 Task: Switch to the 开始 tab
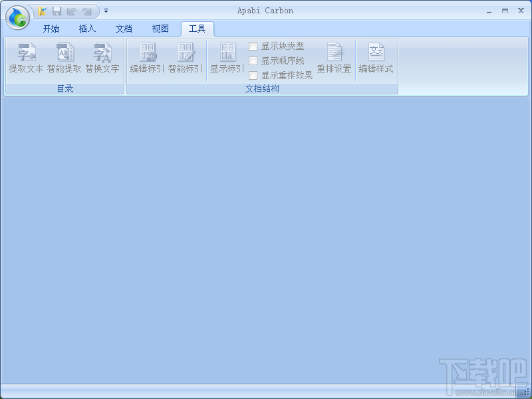(x=51, y=29)
